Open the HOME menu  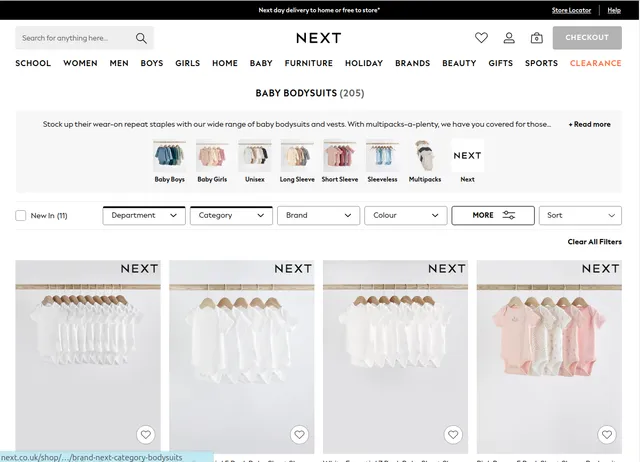[x=225, y=63]
